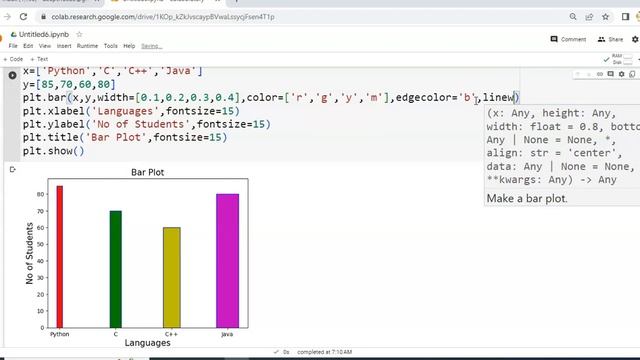Open cell editor settings gear

coord(621,74)
